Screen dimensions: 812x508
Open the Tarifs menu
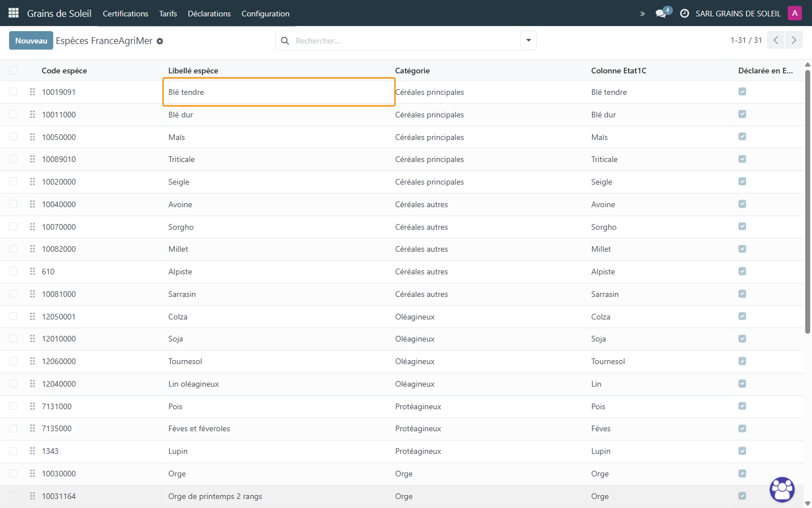(168, 14)
